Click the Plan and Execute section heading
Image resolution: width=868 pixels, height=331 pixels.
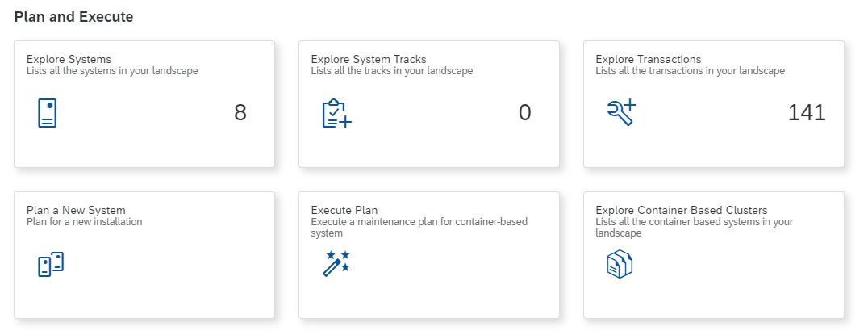(x=74, y=17)
